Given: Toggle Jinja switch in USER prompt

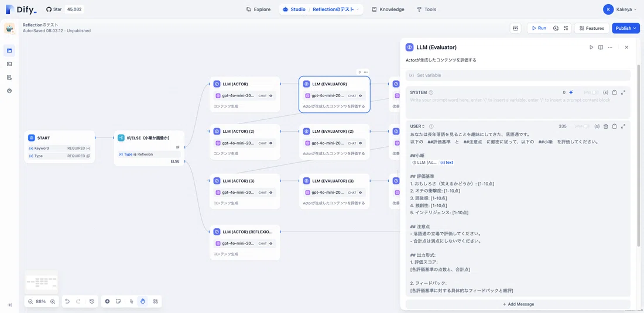Looking at the screenshot, I should (x=586, y=126).
